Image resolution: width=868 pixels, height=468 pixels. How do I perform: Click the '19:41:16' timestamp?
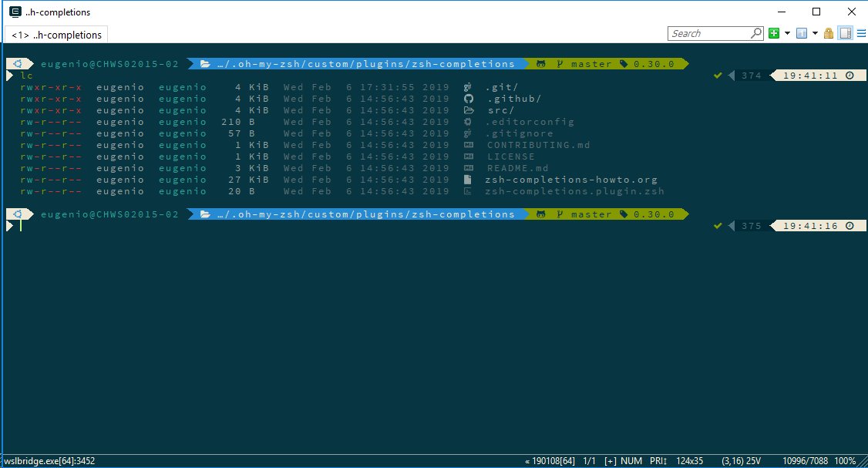coord(810,225)
